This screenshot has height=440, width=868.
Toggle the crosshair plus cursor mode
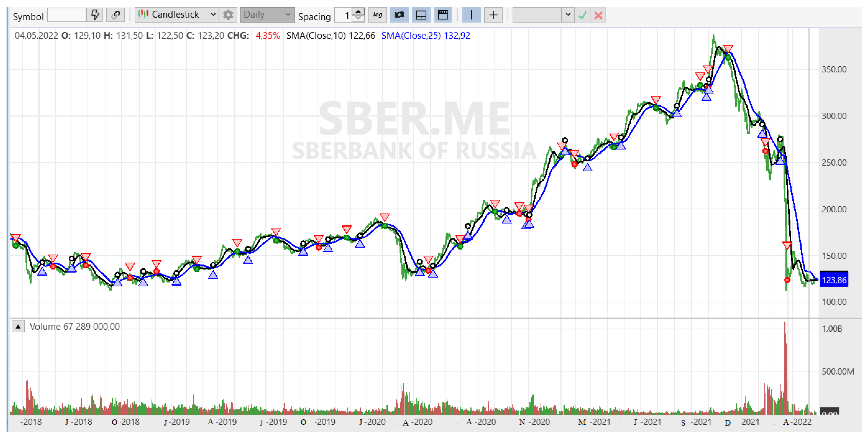(x=493, y=15)
